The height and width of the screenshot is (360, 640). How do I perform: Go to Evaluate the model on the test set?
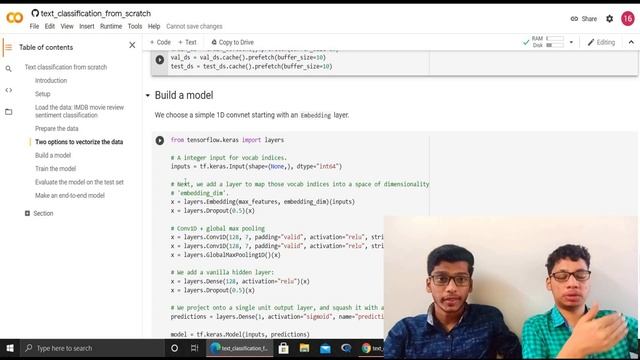79,182
